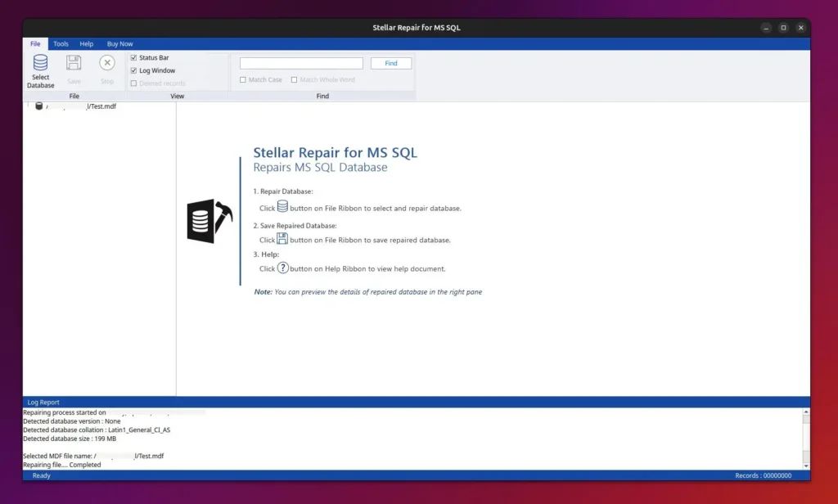Click database icon in Repair Database instructions
This screenshot has width=838, height=504.
[x=282, y=207]
